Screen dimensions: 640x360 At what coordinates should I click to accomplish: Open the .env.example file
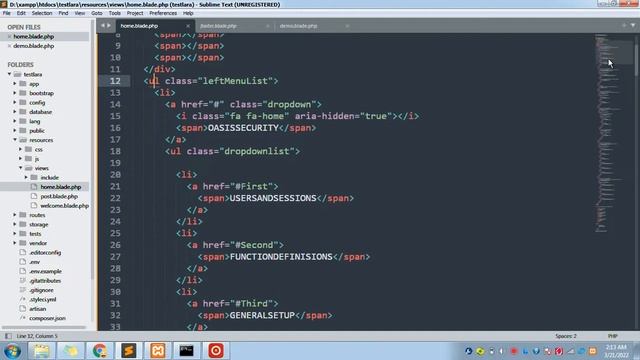(x=45, y=271)
